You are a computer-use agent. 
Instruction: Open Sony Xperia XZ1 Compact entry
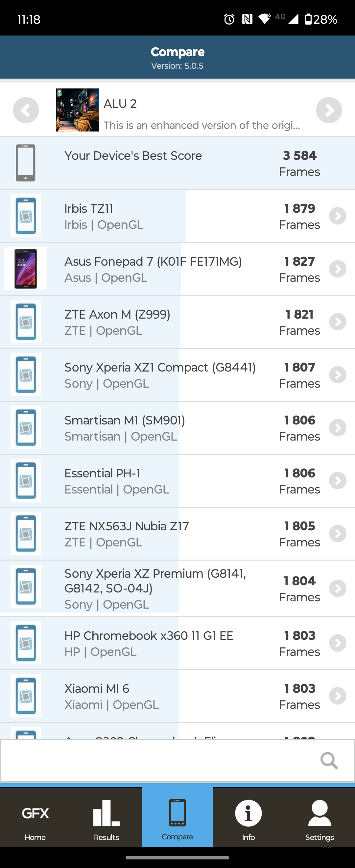point(160,375)
